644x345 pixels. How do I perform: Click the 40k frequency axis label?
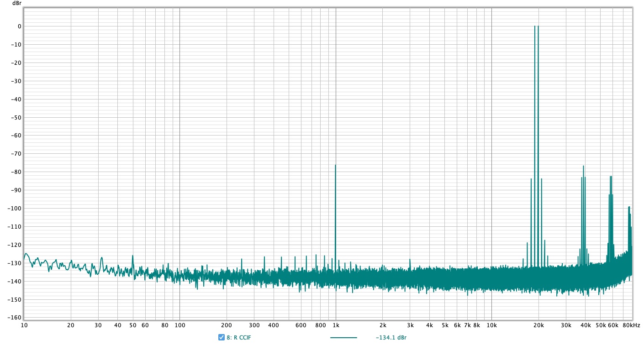pyautogui.click(x=586, y=325)
